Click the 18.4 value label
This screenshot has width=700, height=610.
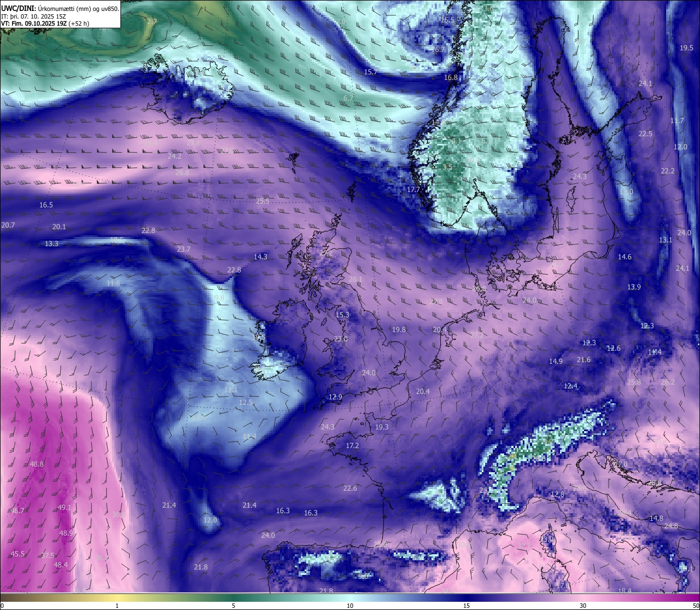click(x=625, y=591)
